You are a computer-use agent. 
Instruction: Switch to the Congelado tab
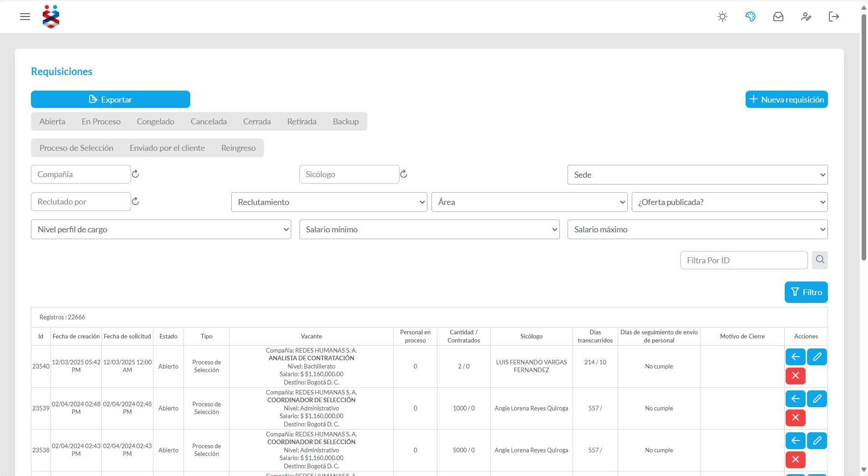156,122
